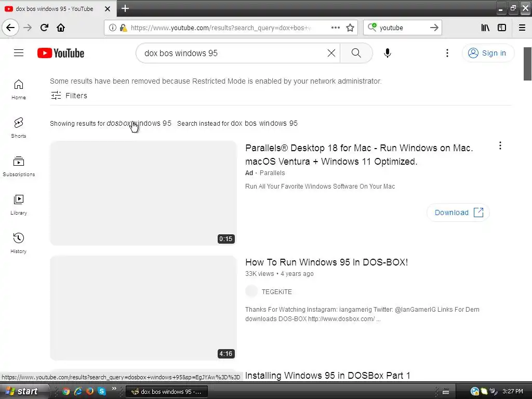Launch Skype from quick launch
The image size is (532, 399).
point(101,392)
